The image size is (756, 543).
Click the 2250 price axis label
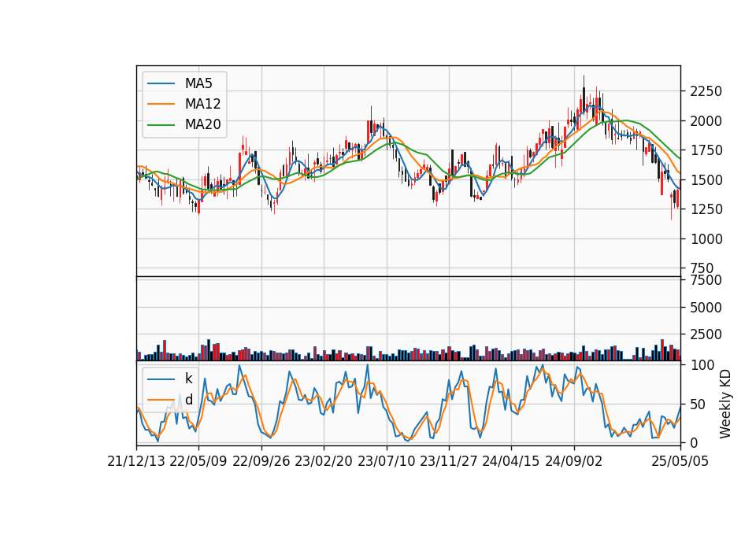tap(706, 91)
